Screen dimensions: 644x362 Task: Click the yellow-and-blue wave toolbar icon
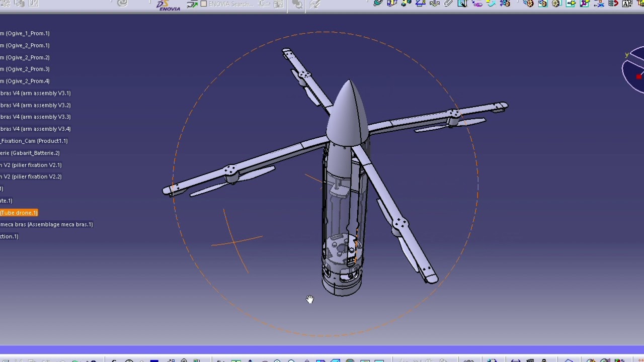coord(491,4)
